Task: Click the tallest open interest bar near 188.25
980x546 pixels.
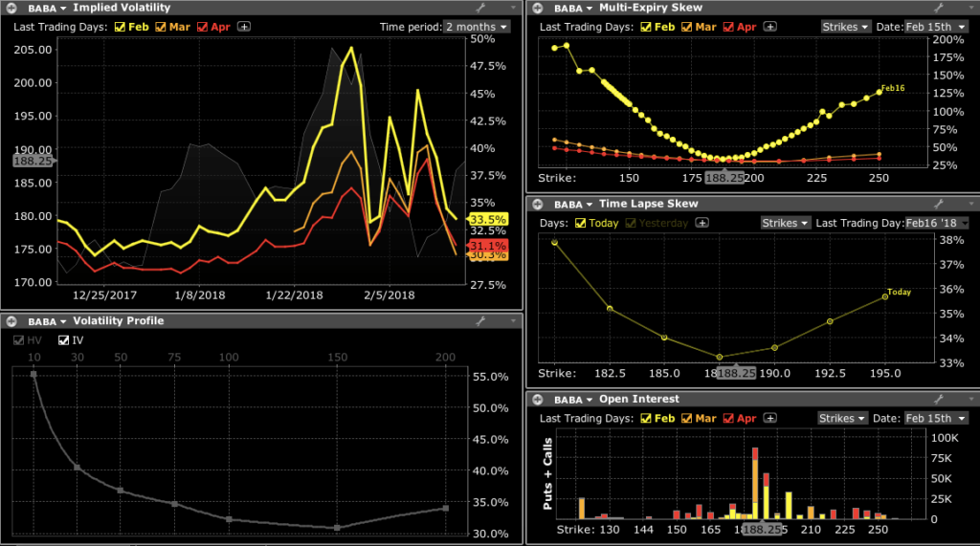Action: point(755,483)
